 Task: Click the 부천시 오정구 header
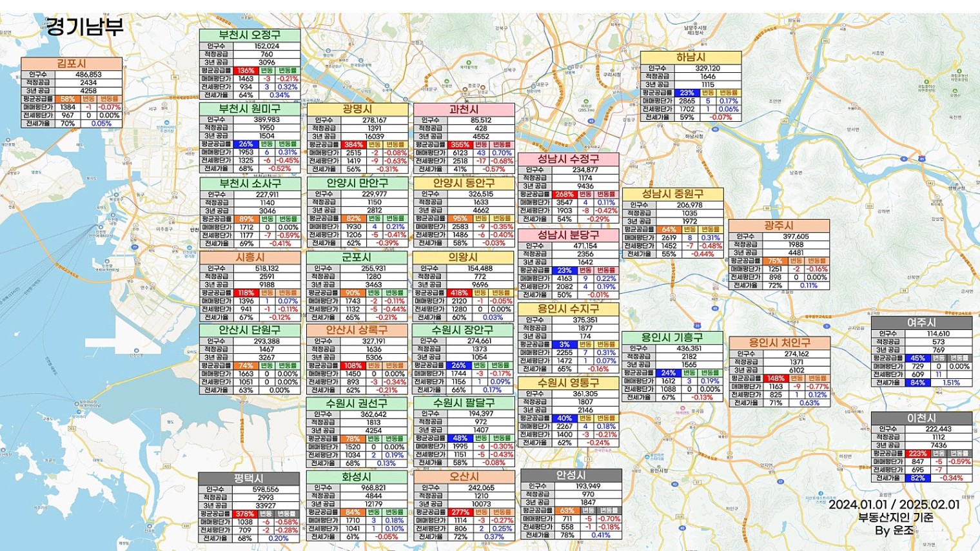click(250, 35)
